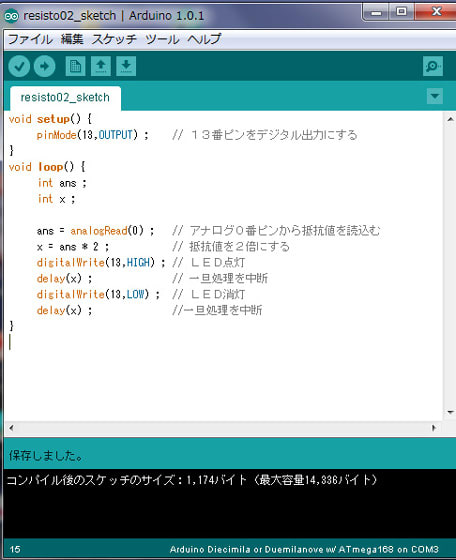Click the horizontal scrollbar left arrow
The width and height of the screenshot is (456, 560).
[11, 428]
